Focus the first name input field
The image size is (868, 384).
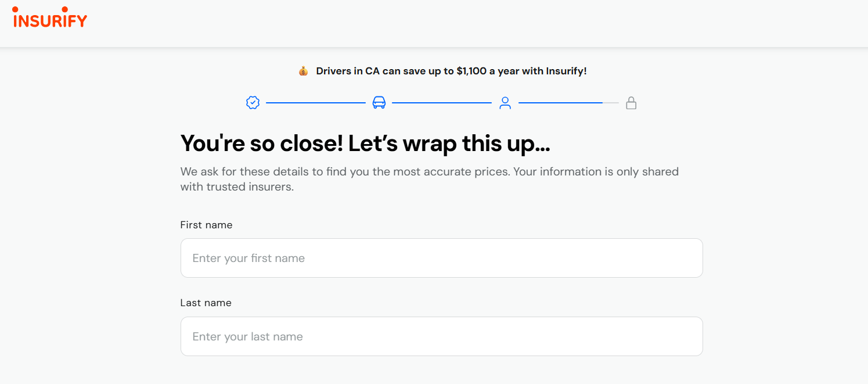click(x=441, y=258)
